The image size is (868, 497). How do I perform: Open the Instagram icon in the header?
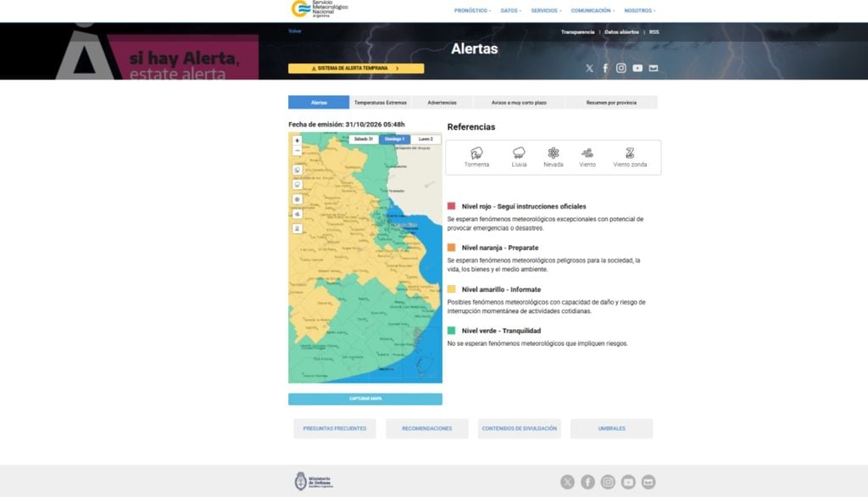[x=621, y=68]
